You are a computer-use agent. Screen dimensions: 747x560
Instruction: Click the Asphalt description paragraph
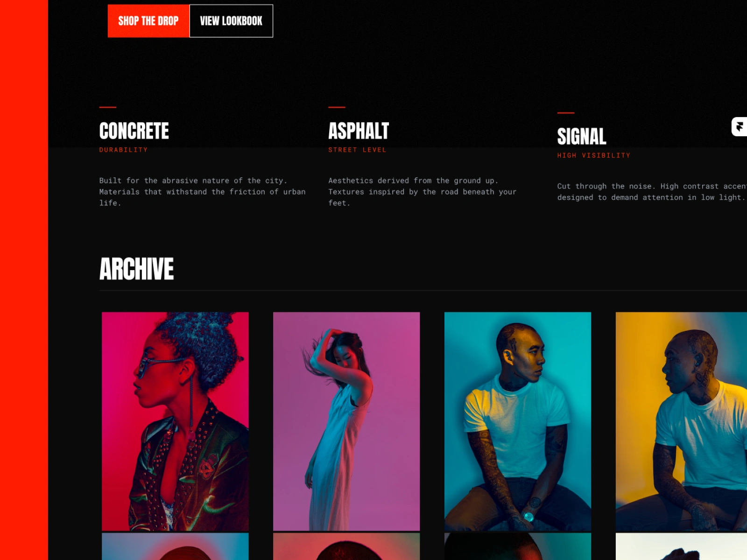[x=423, y=192]
